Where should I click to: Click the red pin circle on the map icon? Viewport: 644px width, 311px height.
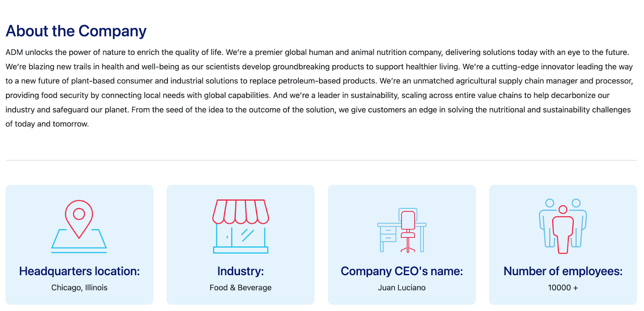pos(79,214)
